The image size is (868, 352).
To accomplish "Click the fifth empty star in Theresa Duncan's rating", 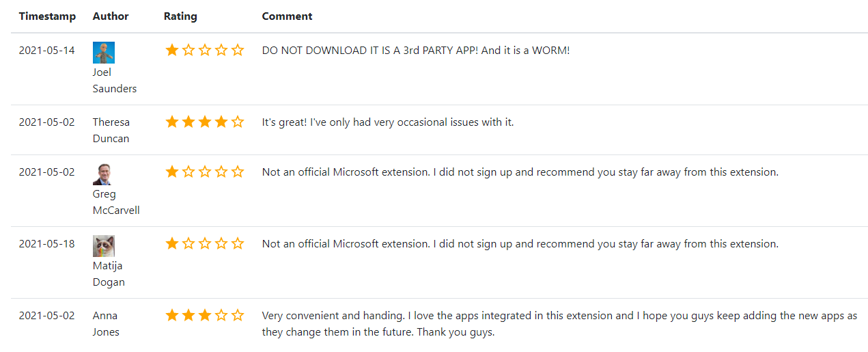I will coord(238,122).
